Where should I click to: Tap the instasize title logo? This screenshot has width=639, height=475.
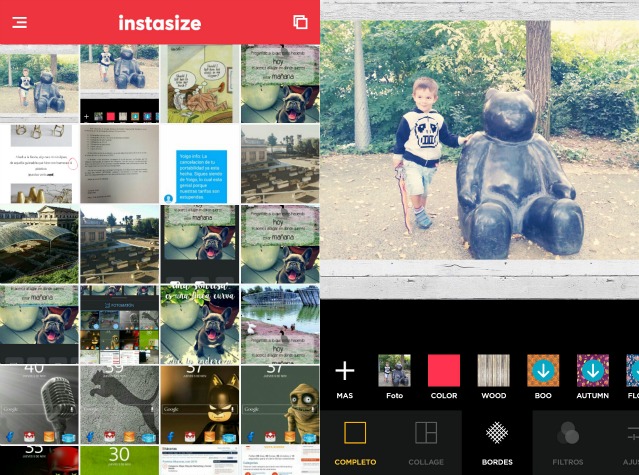[160, 23]
